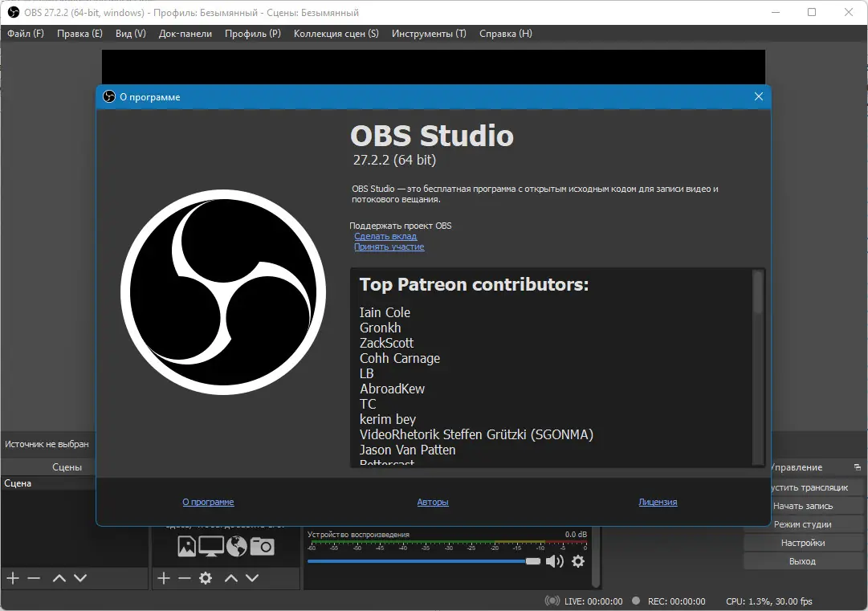Undock the Controls panel via its float icon
This screenshot has height=611, width=868.
[857, 467]
